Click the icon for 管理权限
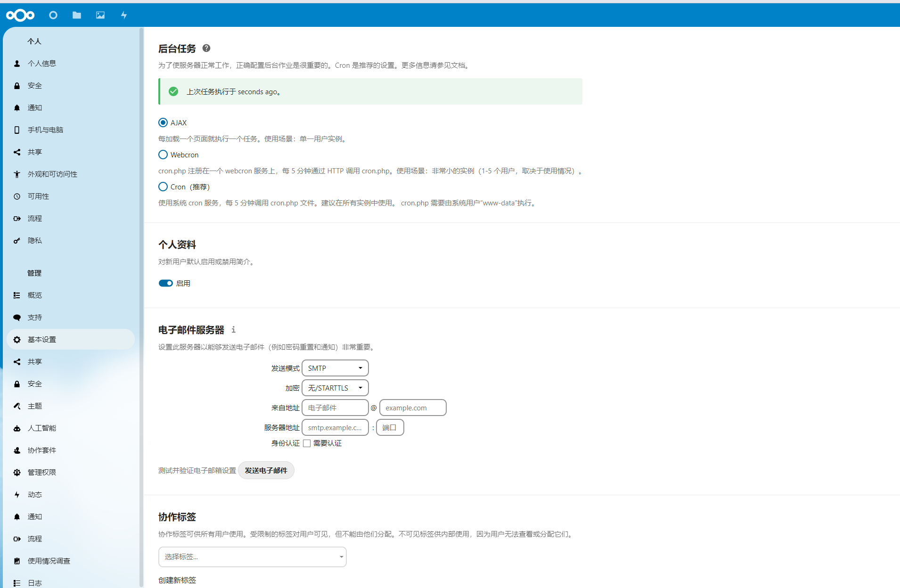Image resolution: width=900 pixels, height=588 pixels. [17, 473]
